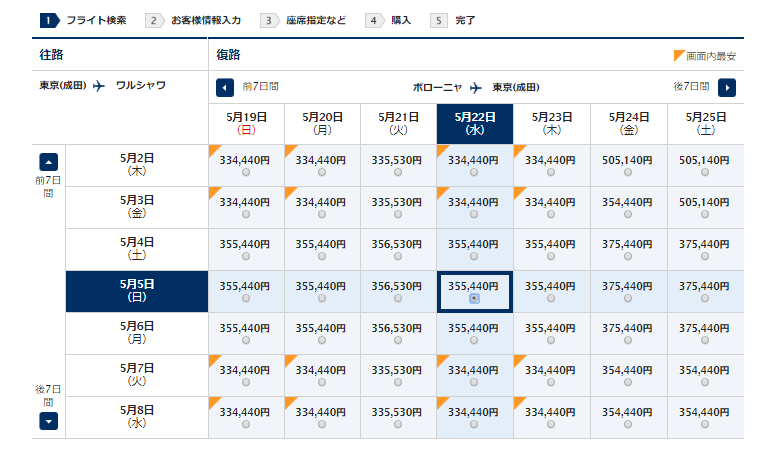Select radio for 5月2日 outbound, 5月24日 return

click(628, 172)
